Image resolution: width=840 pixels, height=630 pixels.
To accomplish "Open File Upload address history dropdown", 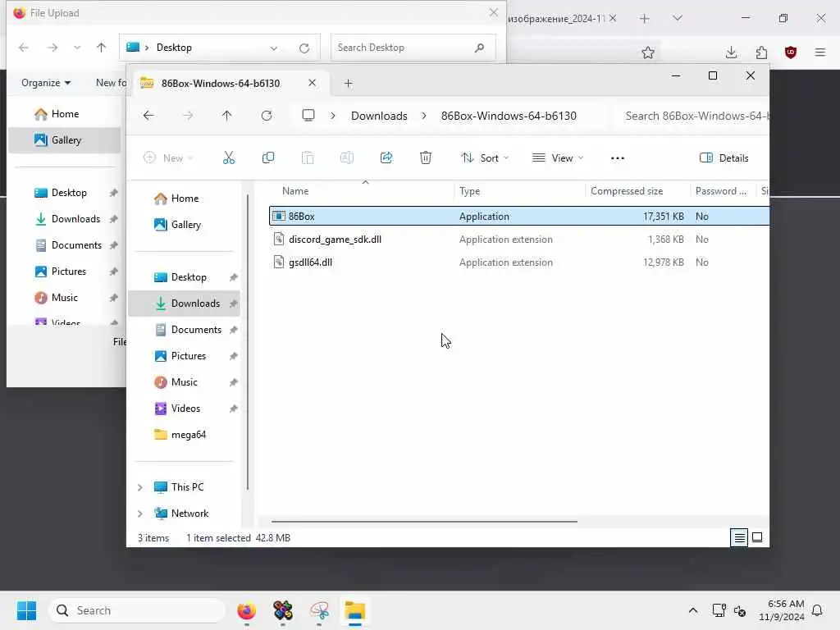I will 274,48.
